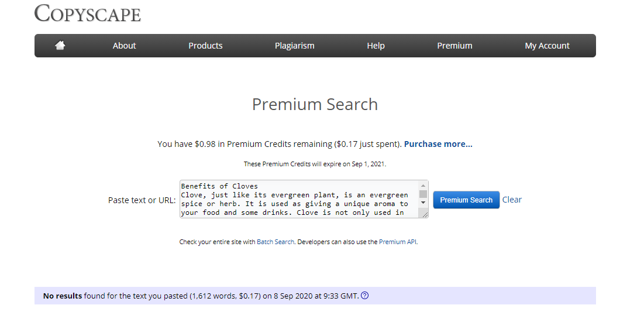The image size is (644, 329).
Task: Click the Clear link
Action: tap(512, 200)
